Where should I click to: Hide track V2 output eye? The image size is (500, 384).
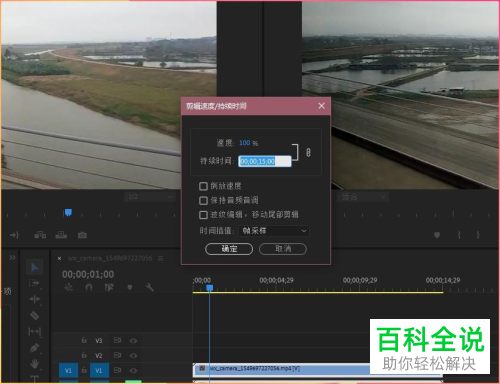tap(133, 356)
